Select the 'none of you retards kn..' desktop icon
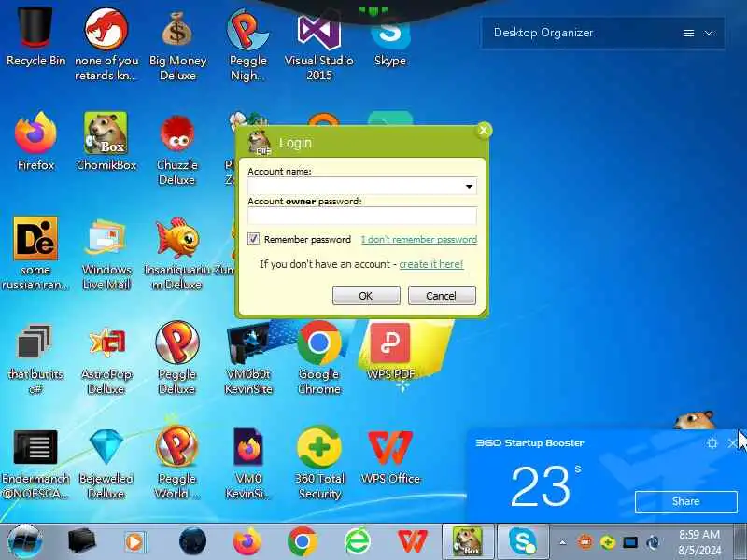Image resolution: width=747 pixels, height=560 pixels. tap(106, 45)
